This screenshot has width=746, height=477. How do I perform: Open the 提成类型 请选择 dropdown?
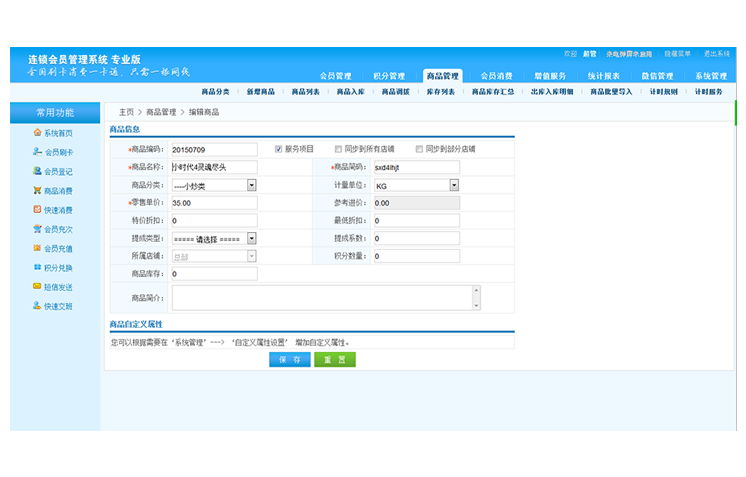(251, 238)
